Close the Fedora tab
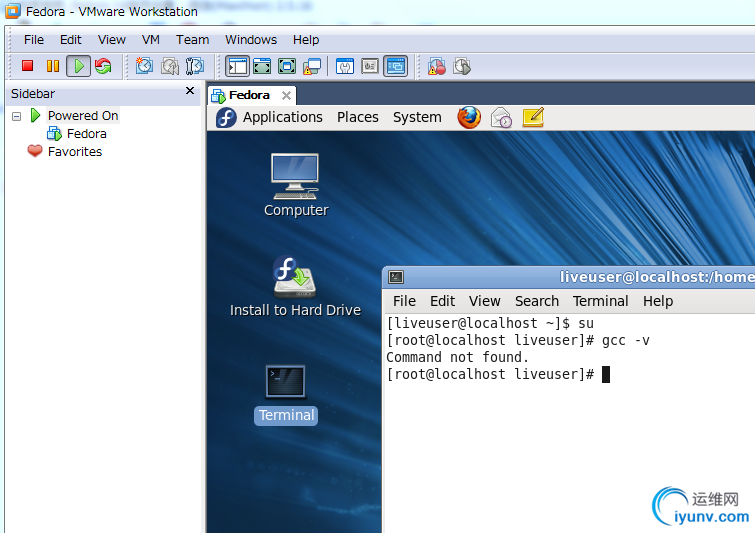This screenshot has height=533, width=755. [286, 95]
